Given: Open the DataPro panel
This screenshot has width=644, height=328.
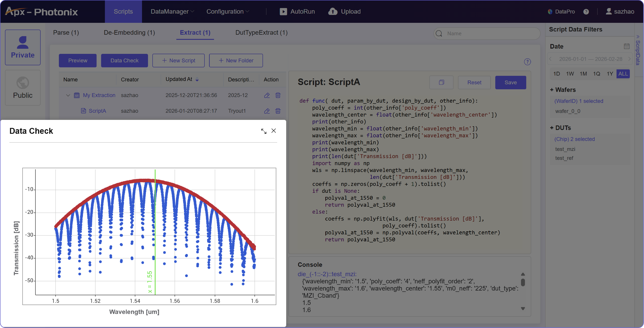Looking at the screenshot, I should tap(561, 12).
